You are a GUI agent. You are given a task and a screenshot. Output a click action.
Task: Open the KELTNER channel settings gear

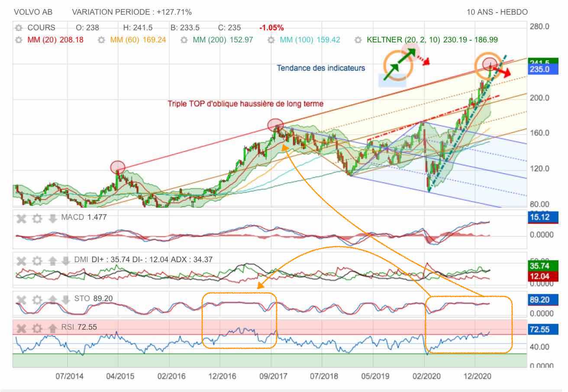tap(358, 40)
